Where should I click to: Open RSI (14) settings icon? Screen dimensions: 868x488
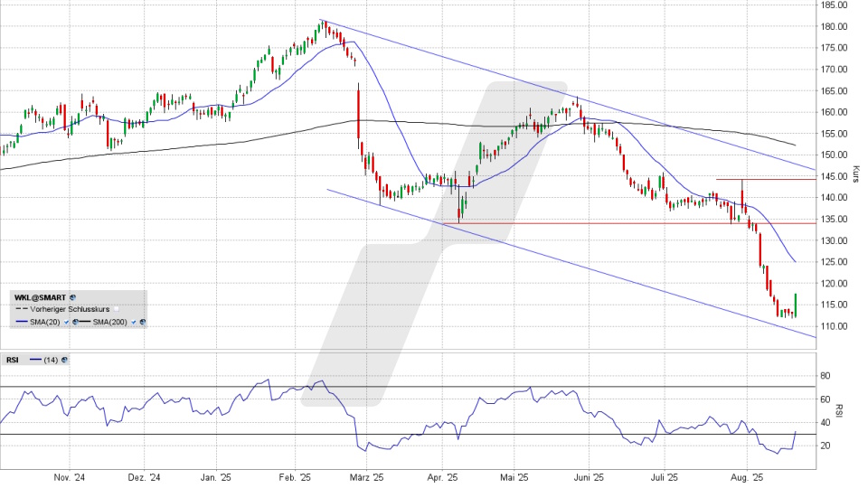pos(64,360)
